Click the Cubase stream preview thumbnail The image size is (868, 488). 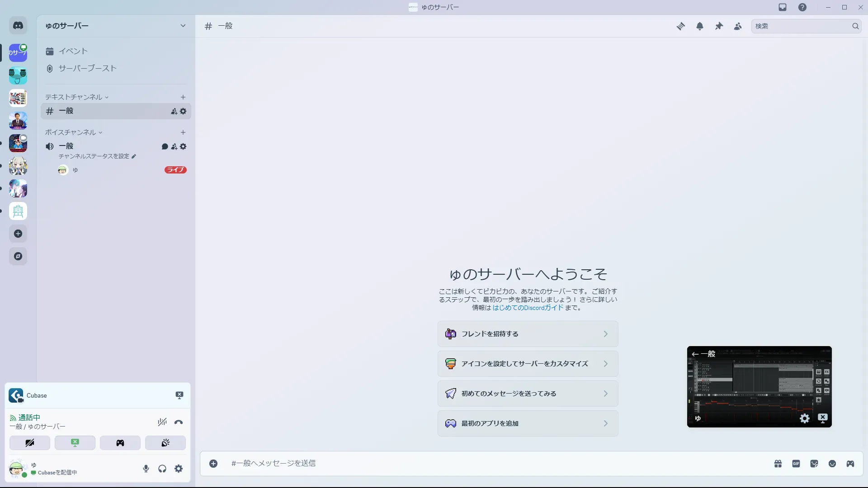[x=759, y=387]
